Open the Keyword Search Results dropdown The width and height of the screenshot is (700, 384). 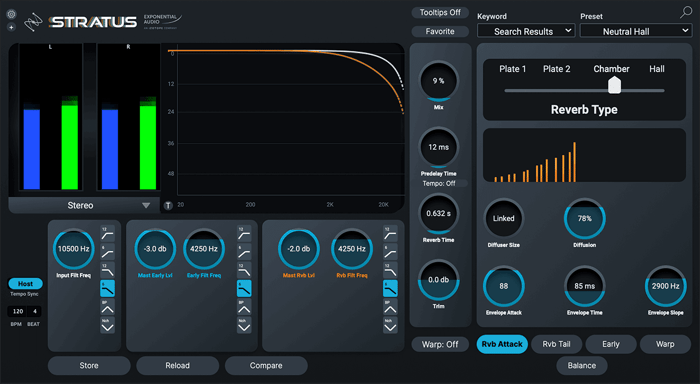(526, 31)
